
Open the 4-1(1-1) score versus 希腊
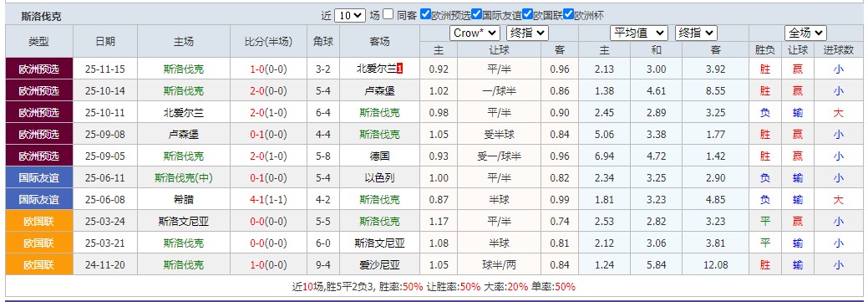[x=268, y=199]
